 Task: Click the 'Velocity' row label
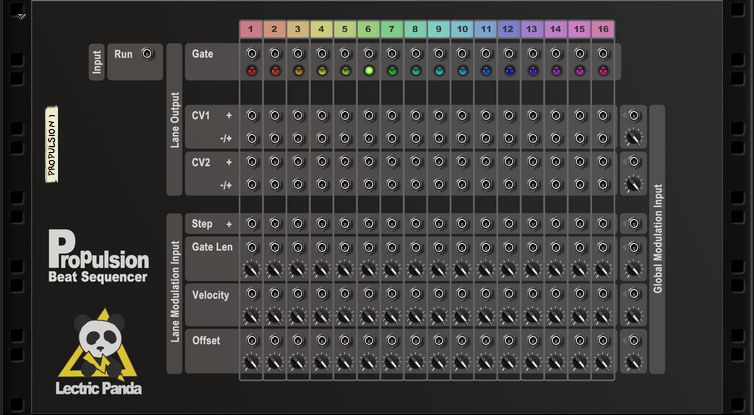point(211,295)
